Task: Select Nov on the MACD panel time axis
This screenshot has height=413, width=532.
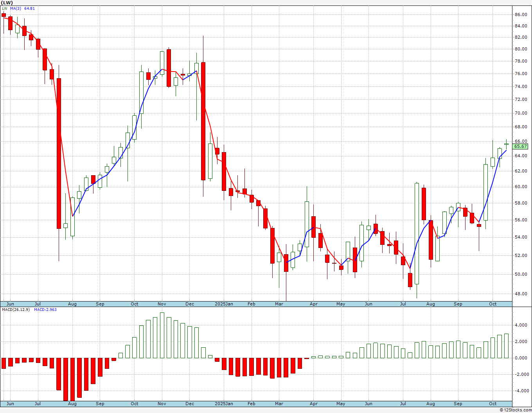Action: (x=162, y=404)
